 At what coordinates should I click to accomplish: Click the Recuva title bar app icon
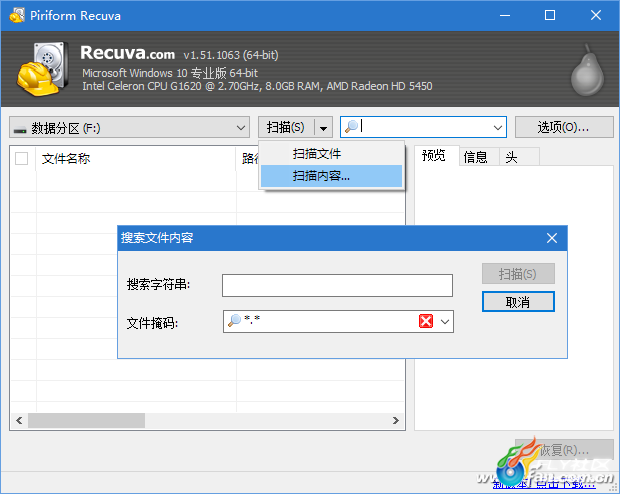17,15
